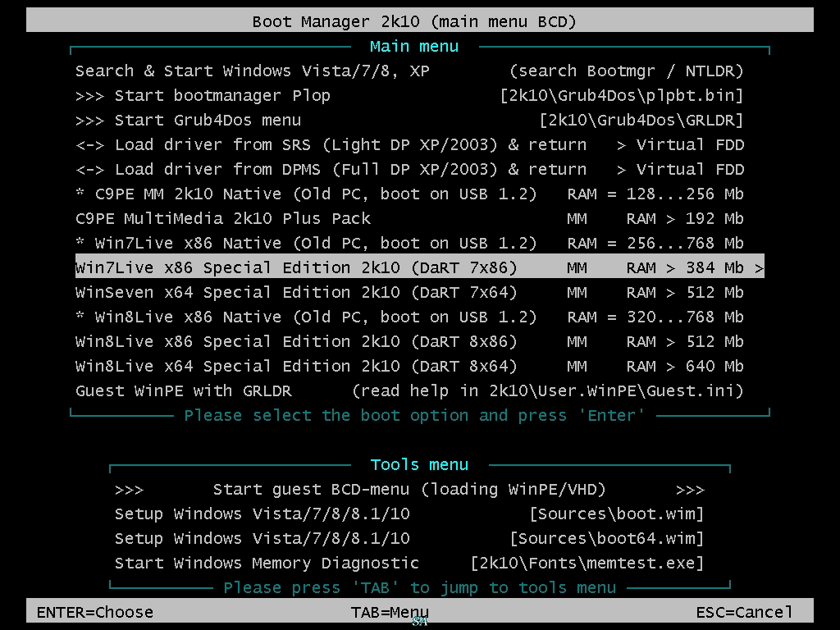Select Win7Live x86 Native (Old PC) entry
Viewport: 840px width, 630px height.
coord(410,244)
